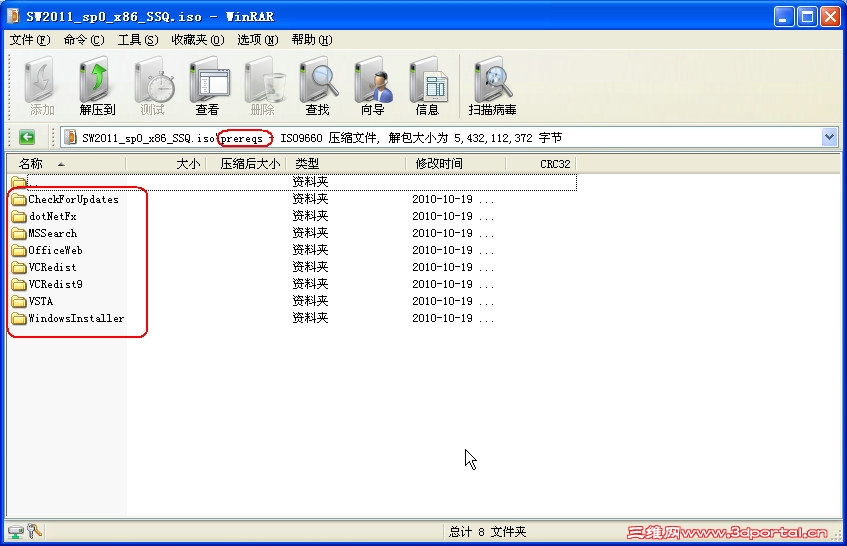The width and height of the screenshot is (847, 546).
Task: Click the dotNetFx folder name
Action: (x=53, y=217)
